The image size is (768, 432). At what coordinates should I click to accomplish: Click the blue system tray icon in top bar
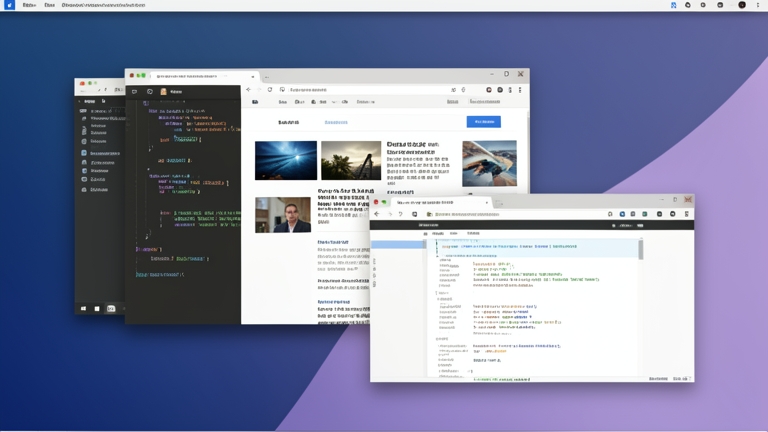pos(673,5)
